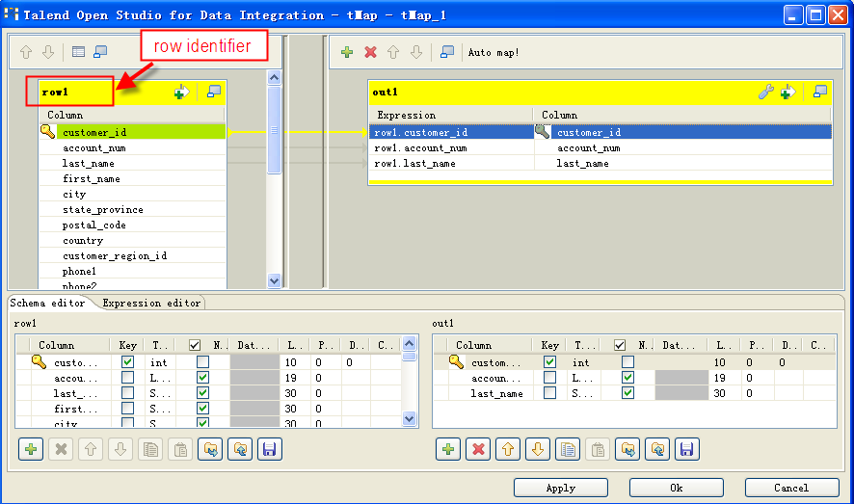Switch to the Expression editor tab
Viewport: 854px width, 504px height.
[151, 303]
